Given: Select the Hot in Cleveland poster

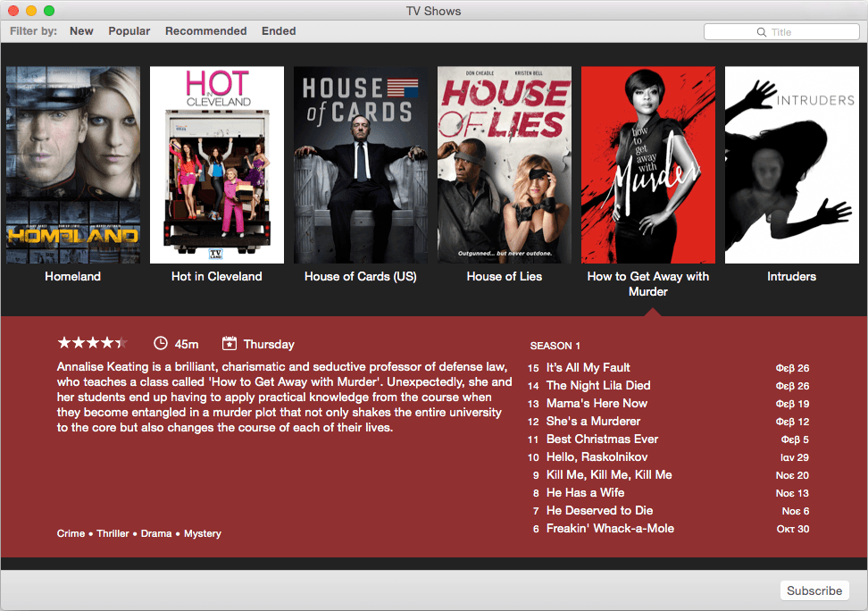Looking at the screenshot, I should click(x=217, y=165).
